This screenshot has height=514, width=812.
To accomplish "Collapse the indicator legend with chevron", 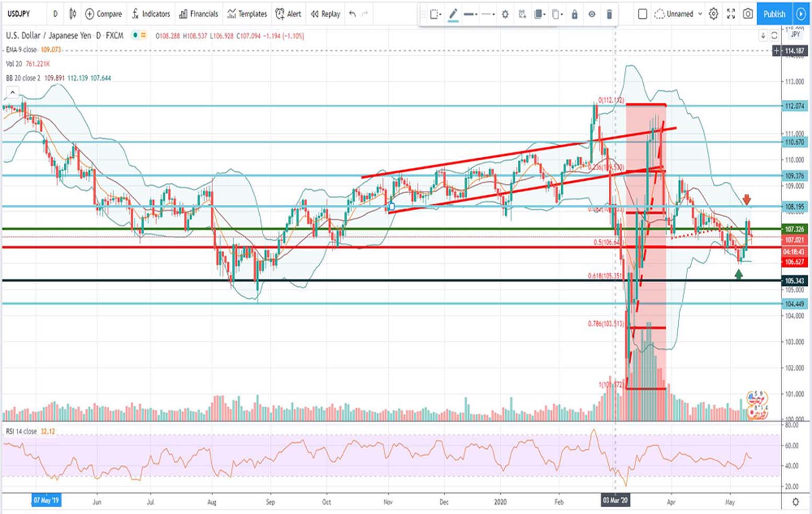I will [x=12, y=92].
